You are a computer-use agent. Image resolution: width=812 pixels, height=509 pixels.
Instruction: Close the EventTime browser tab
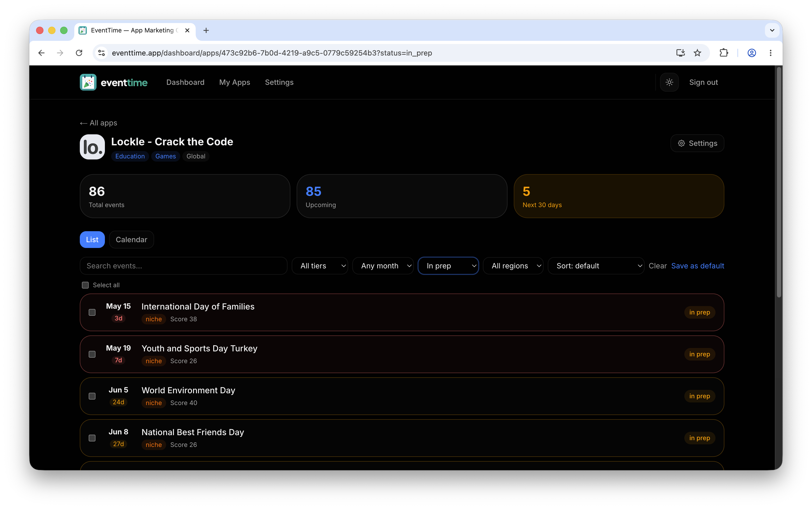click(187, 30)
